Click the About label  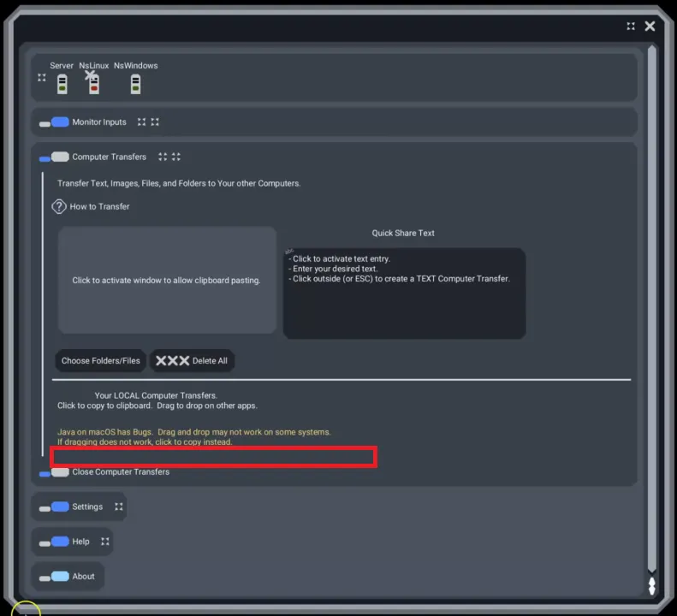point(83,577)
